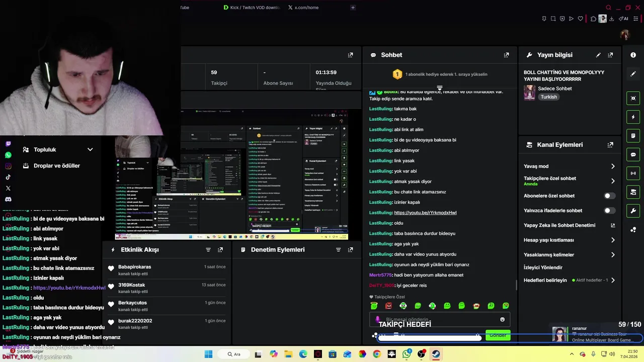Open the AI assistant in the browser toolbar
Image resolution: width=644 pixels, height=362 pixels.
point(624,19)
